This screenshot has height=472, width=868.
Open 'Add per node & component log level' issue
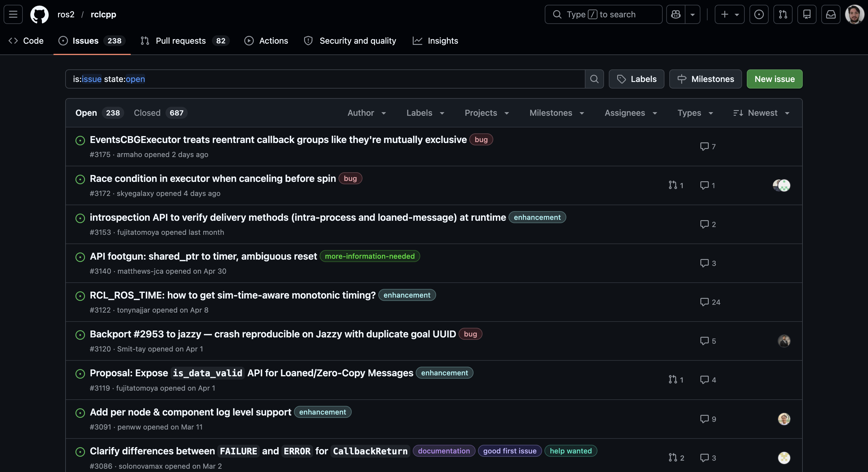tap(190, 412)
